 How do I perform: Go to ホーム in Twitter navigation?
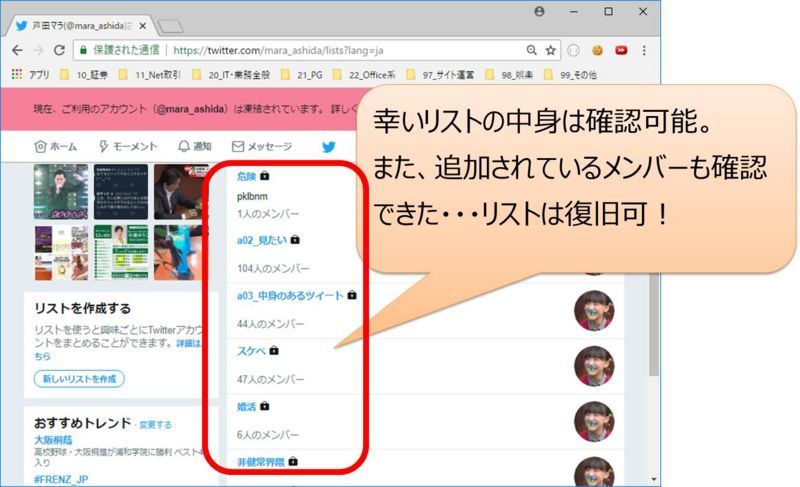55,147
